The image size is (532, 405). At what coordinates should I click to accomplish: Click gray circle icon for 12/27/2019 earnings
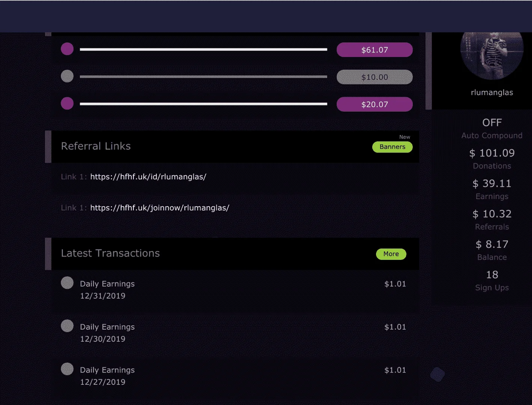[67, 369]
